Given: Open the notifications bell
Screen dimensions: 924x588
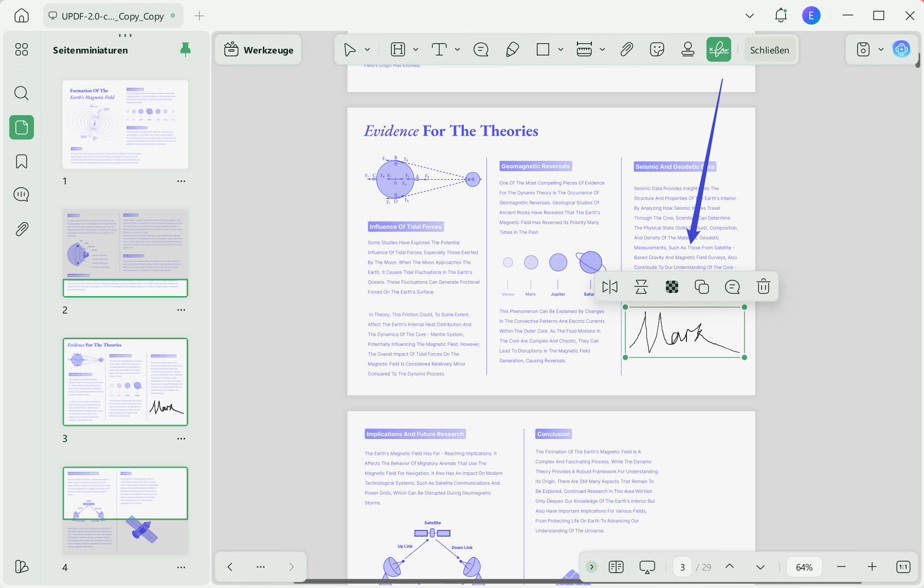Looking at the screenshot, I should pyautogui.click(x=781, y=15).
